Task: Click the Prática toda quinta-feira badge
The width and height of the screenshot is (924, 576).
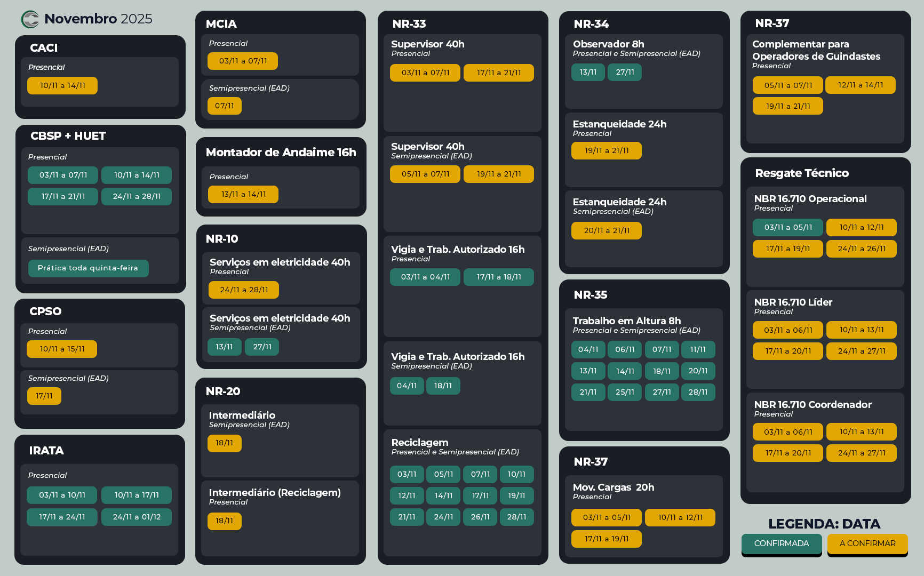Action: coord(88,268)
